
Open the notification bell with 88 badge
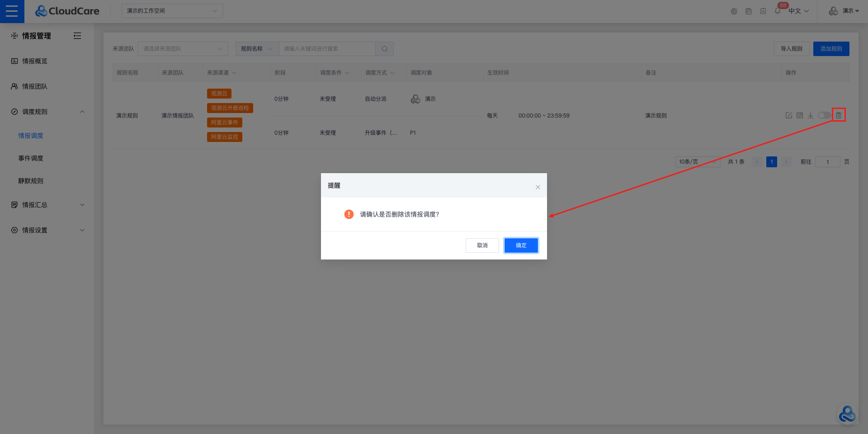tap(778, 11)
